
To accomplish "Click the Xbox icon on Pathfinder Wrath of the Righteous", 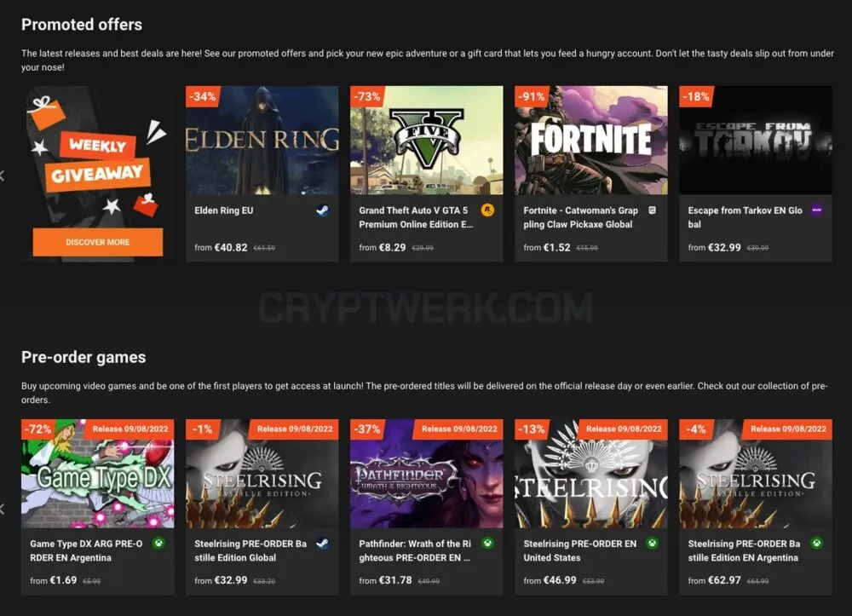I will (487, 544).
